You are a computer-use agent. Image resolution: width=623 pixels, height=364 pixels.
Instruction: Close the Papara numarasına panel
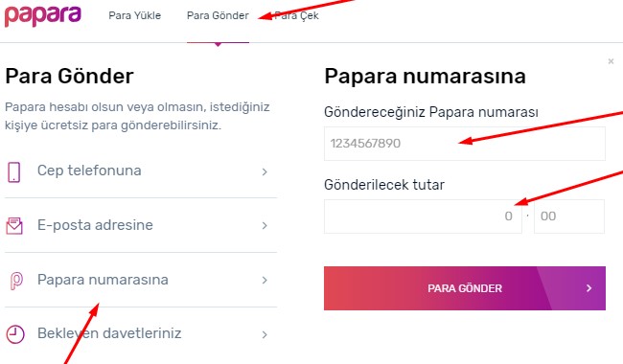(x=611, y=61)
